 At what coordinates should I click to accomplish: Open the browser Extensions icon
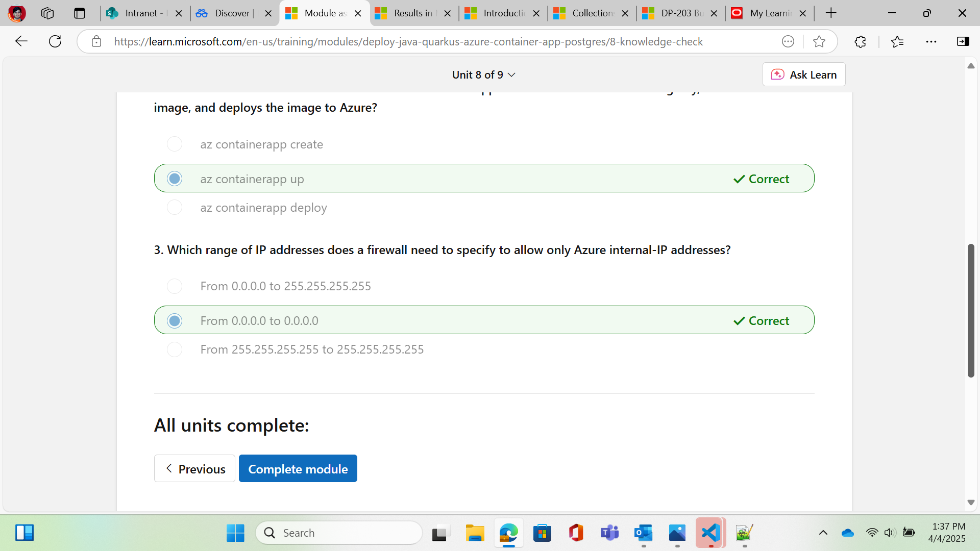(861, 42)
